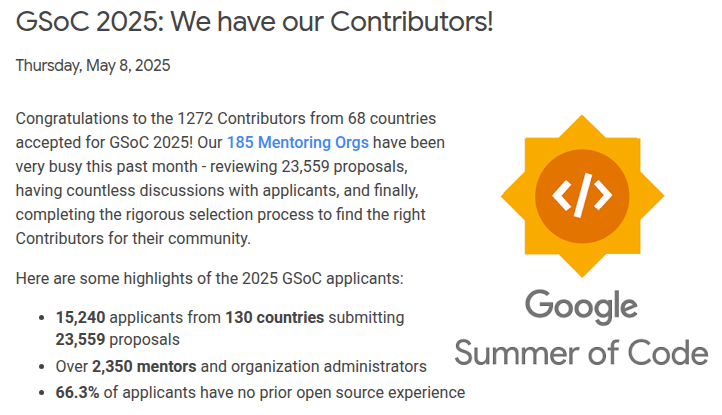Click the Thursday, May 8, 2025 date
This screenshot has width=722, height=415.
click(93, 65)
